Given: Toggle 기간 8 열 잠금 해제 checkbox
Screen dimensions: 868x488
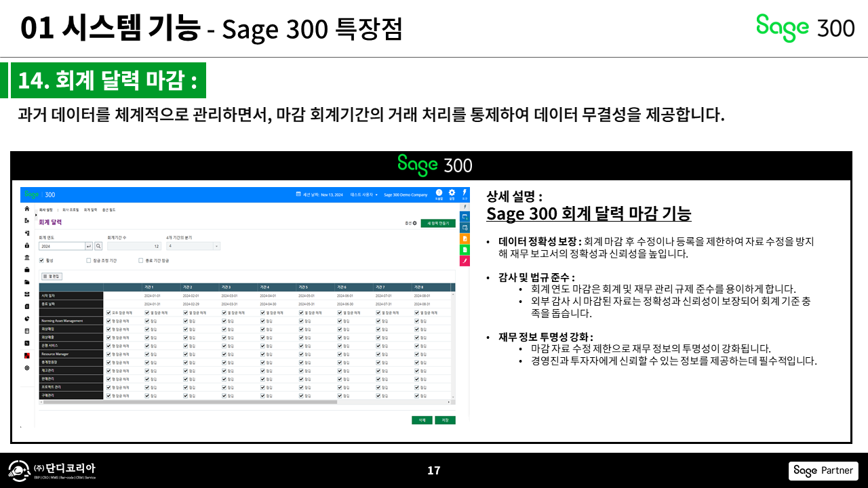Looking at the screenshot, I should coord(417,312).
